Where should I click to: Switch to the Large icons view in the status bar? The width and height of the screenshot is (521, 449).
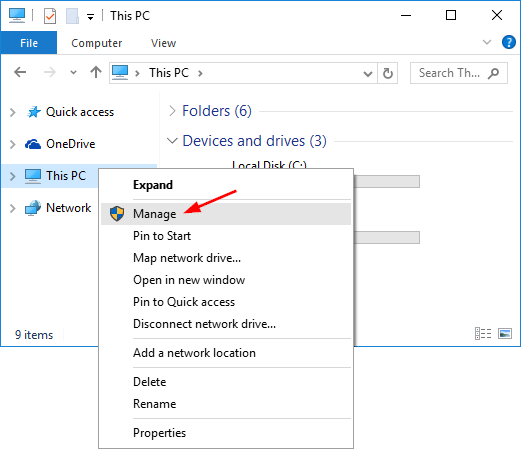[505, 333]
